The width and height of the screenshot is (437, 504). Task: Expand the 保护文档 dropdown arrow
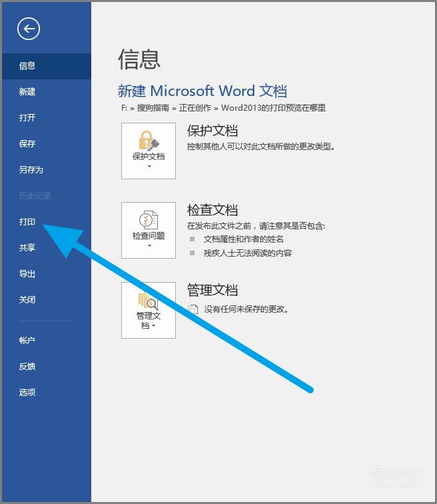coord(149,167)
